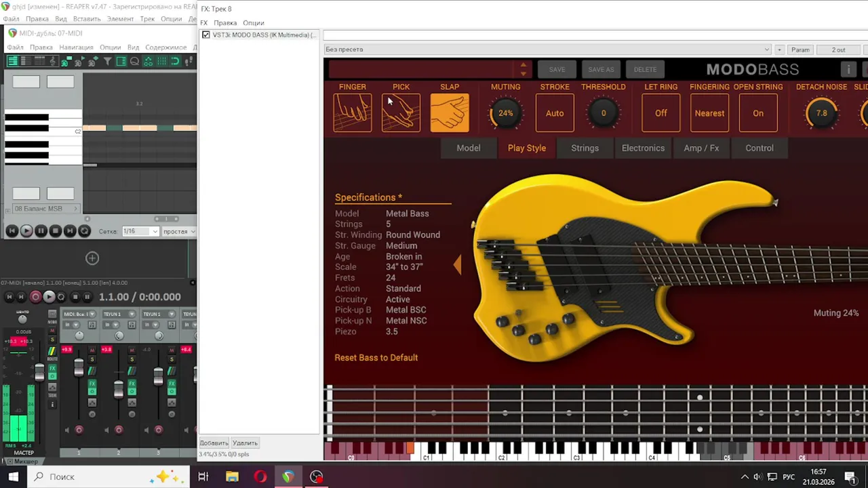Click the step input footprints icon
The height and width of the screenshot is (488, 868).
tap(189, 61)
